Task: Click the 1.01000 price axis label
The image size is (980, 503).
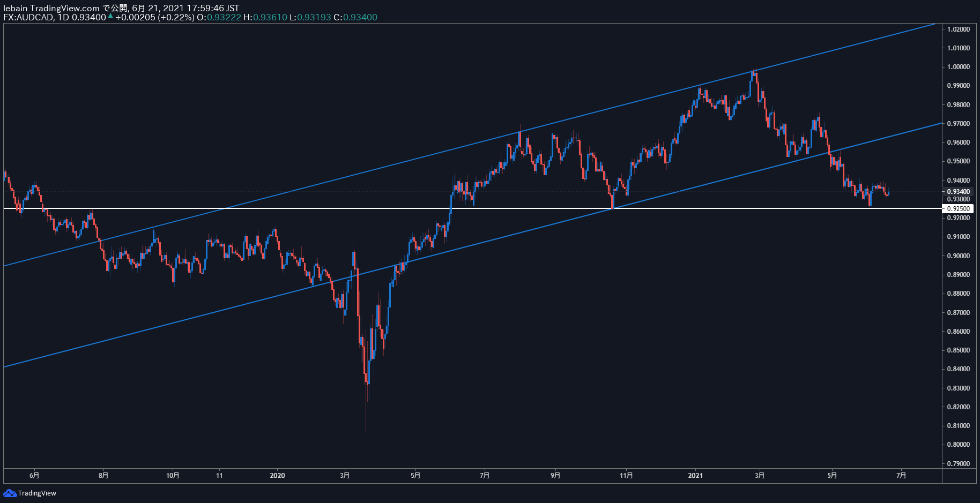Action: point(958,48)
